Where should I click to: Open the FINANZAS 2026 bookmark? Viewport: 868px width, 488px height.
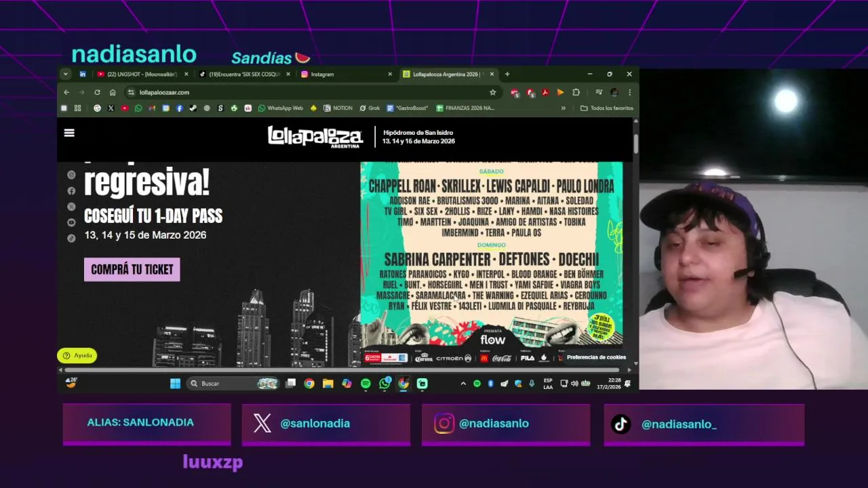(x=465, y=108)
